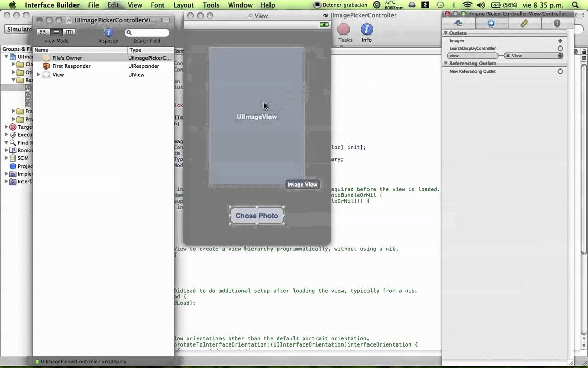Image resolution: width=588 pixels, height=368 pixels.
Task: Open the Size inspector ruler tab
Action: 524,24
